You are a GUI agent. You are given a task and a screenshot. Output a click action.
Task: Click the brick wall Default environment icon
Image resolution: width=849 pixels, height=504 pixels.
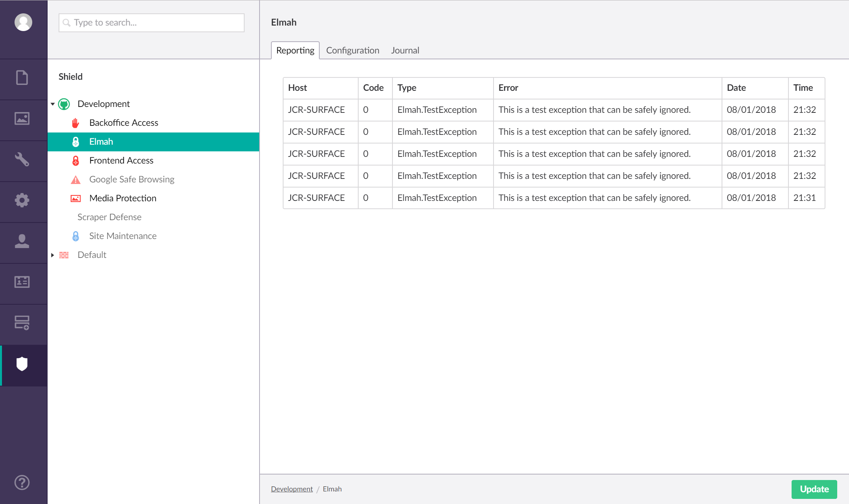click(64, 255)
